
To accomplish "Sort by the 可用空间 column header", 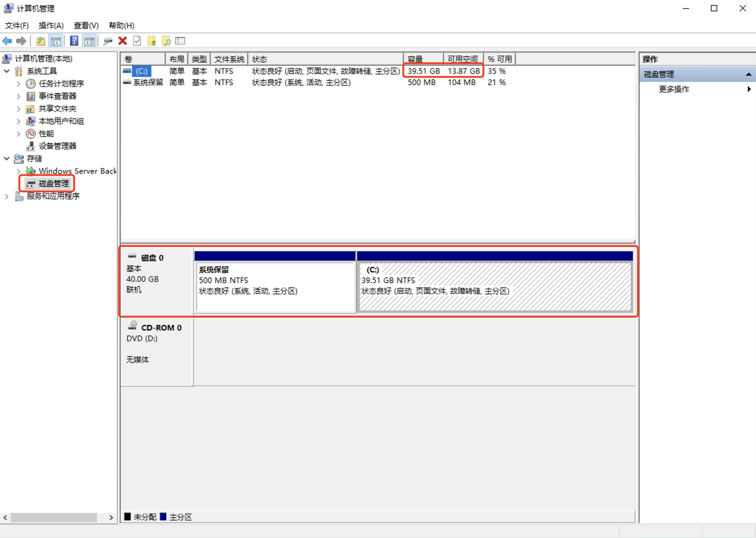I will click(463, 59).
